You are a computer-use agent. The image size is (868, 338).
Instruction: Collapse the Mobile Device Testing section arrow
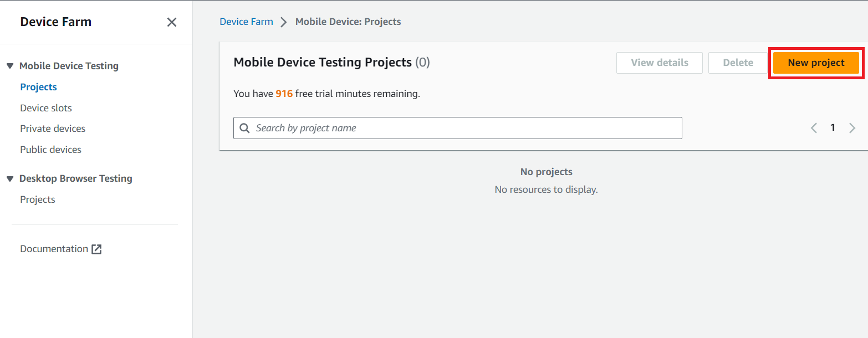point(10,66)
